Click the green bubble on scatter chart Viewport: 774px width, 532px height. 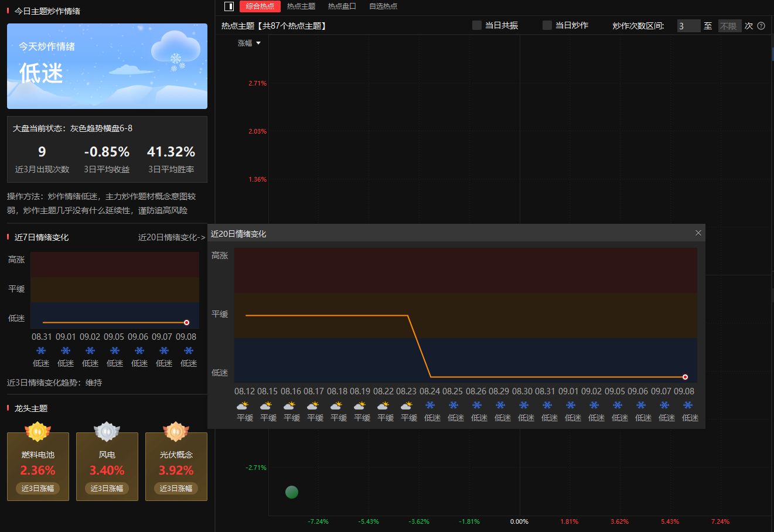pos(292,492)
